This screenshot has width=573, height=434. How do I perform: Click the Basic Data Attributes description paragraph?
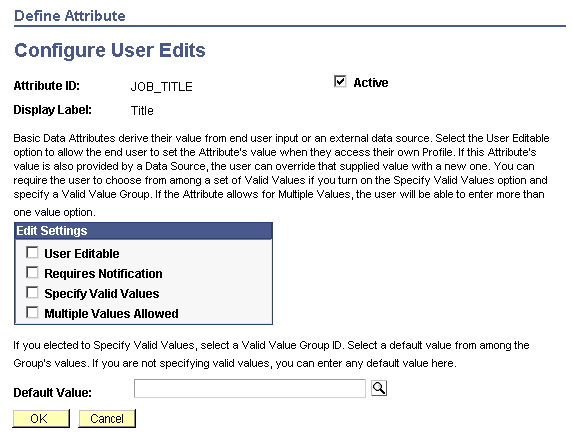[x=281, y=175]
